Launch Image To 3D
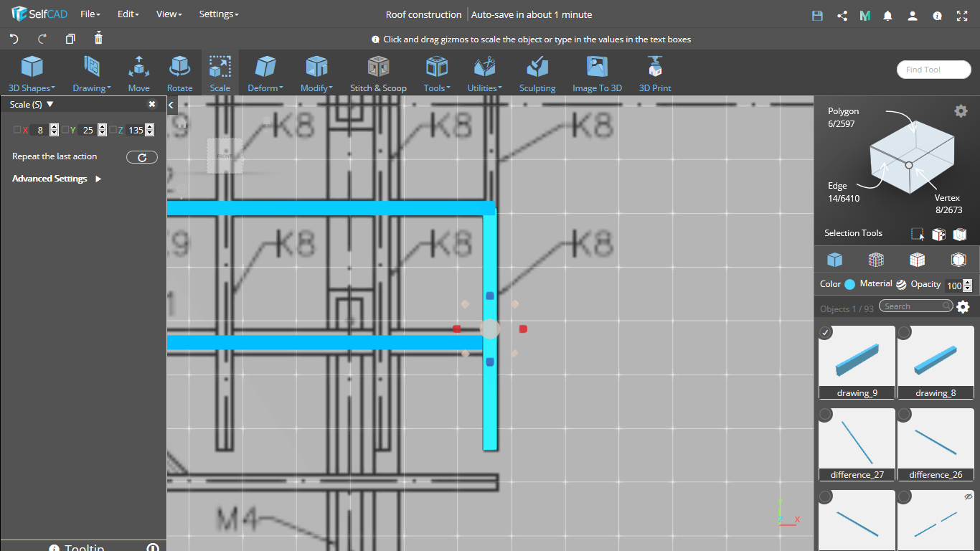Viewport: 980px width, 551px height. [x=597, y=73]
